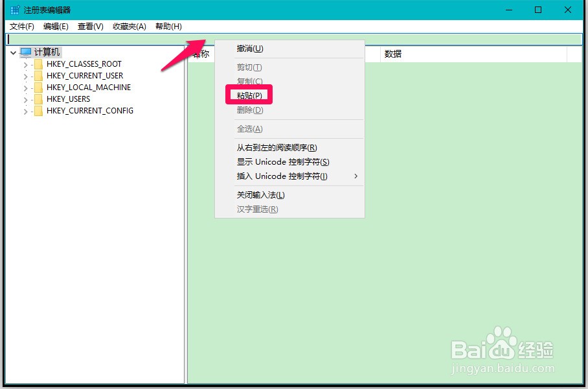Choose 剪切(T) in the context menu
Screen dimensions: 588x389
click(289, 67)
